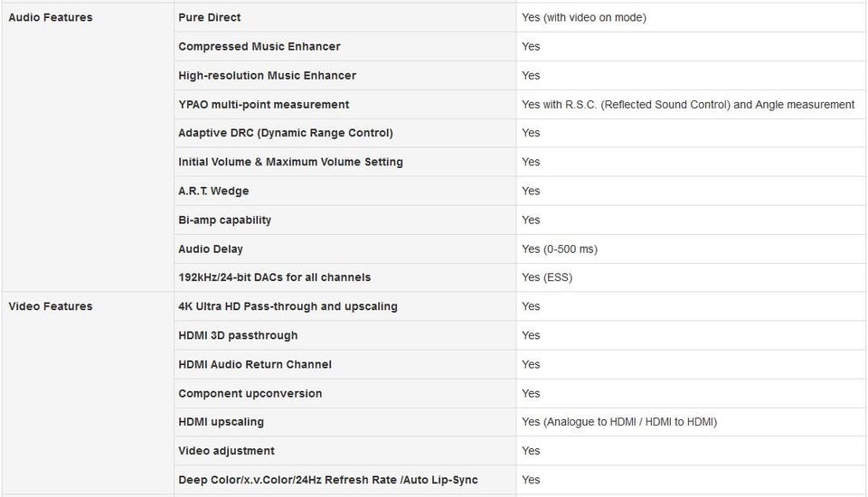868x497 pixels.
Task: Click High-resolution Music Enhancer label
Action: click(x=268, y=75)
